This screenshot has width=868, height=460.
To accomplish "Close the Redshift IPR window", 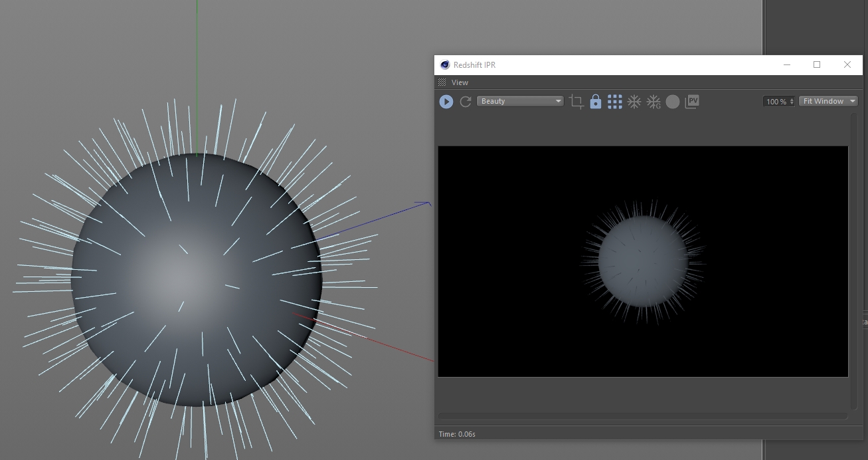I will tap(847, 64).
